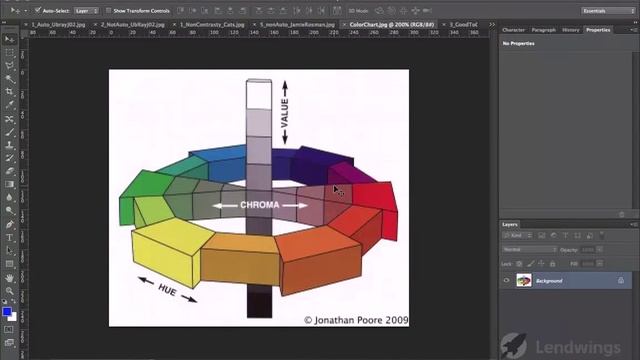640x360 pixels.
Task: Open the Normal blend mode dropdown
Action: [529, 249]
